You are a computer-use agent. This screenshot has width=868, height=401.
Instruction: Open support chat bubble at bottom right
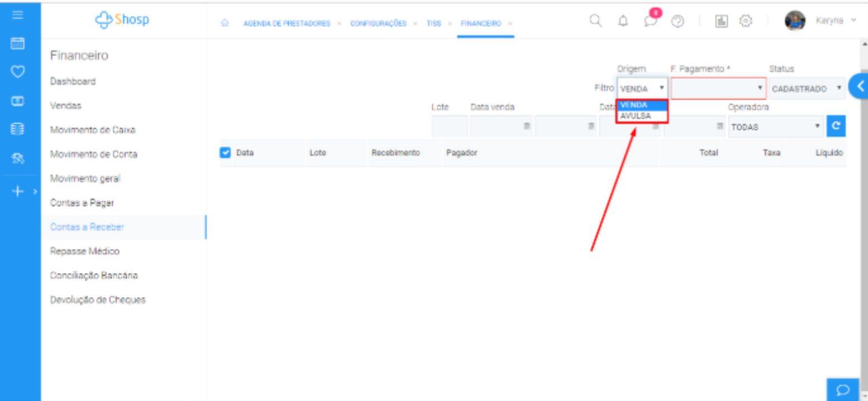pos(843,389)
